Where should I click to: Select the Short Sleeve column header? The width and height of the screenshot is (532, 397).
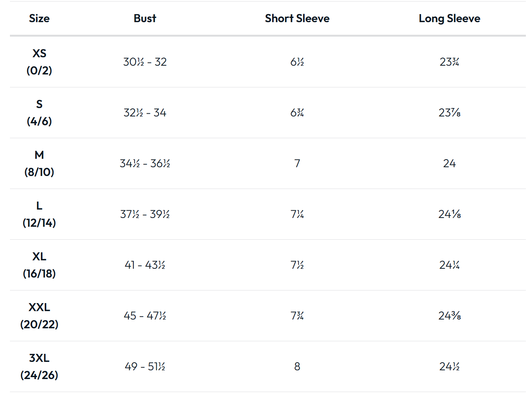(x=297, y=18)
